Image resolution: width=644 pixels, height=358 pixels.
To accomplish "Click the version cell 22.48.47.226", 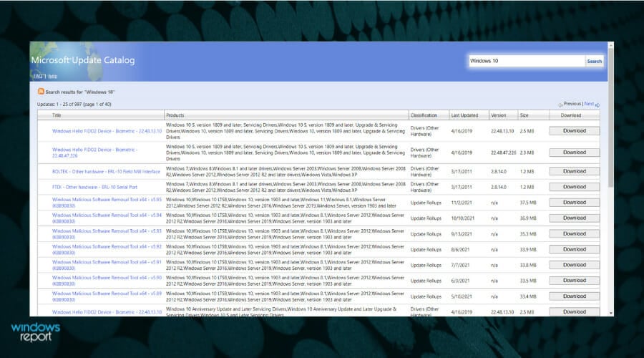I will point(503,153).
